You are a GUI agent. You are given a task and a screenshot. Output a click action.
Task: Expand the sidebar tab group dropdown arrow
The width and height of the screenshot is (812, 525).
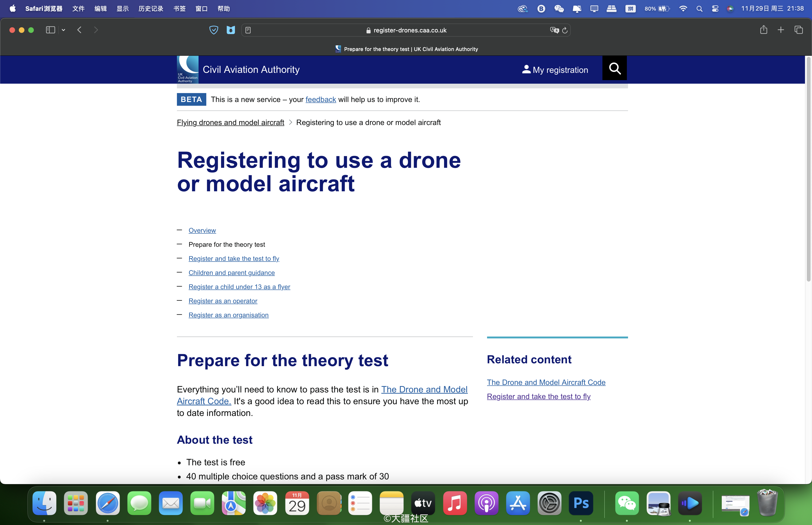(63, 30)
